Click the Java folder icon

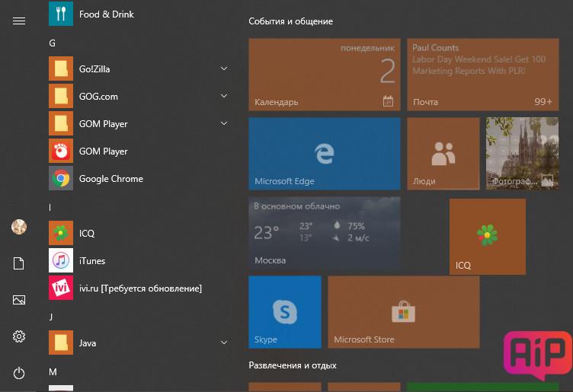(61, 343)
